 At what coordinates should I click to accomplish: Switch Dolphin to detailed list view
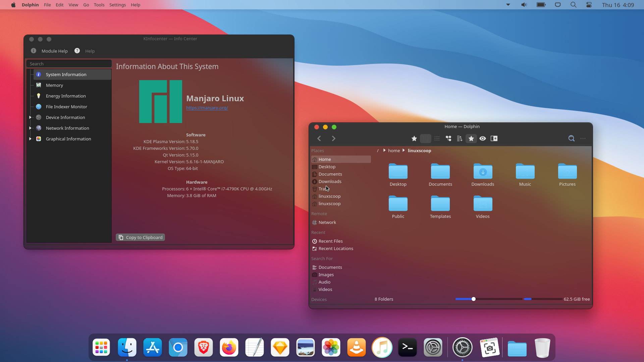[437, 138]
